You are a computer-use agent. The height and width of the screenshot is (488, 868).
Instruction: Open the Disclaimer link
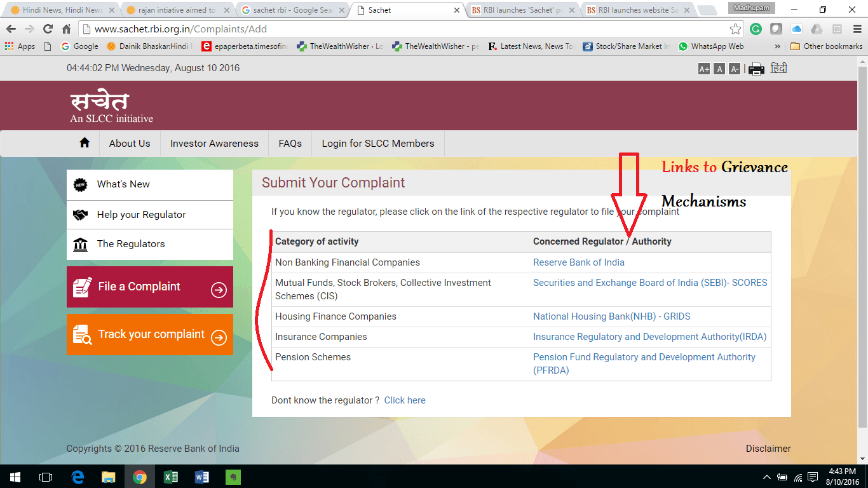tap(768, 449)
